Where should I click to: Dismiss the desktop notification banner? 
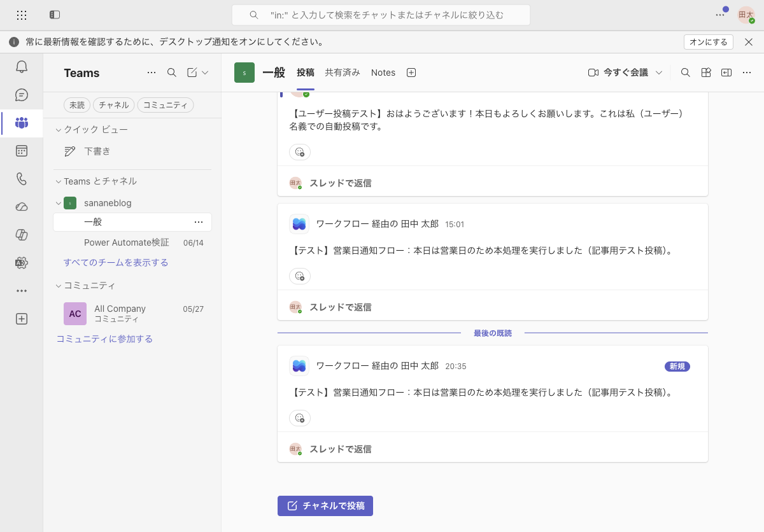[x=749, y=42]
